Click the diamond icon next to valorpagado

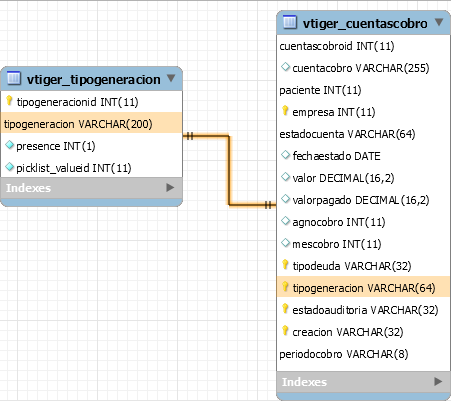pyautogui.click(x=285, y=199)
